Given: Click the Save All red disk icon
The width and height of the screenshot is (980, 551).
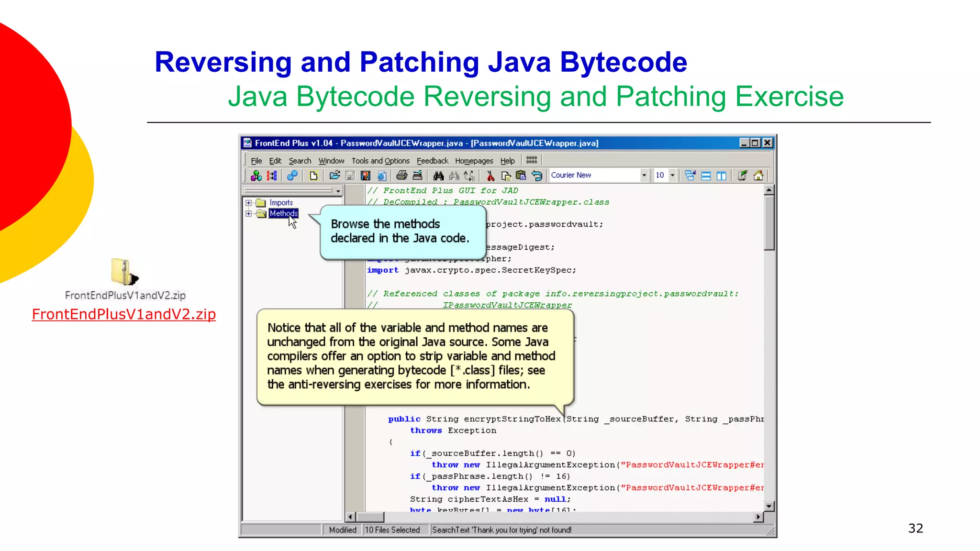Looking at the screenshot, I should tap(366, 176).
